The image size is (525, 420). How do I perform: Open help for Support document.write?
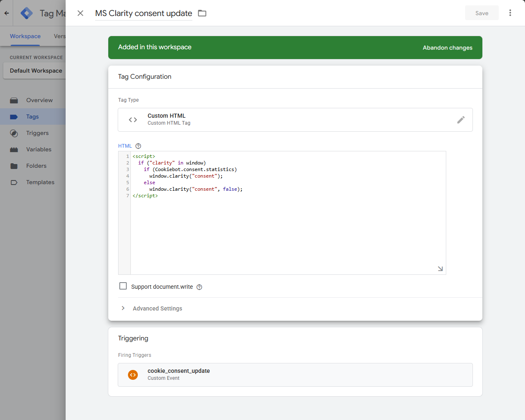[199, 287]
